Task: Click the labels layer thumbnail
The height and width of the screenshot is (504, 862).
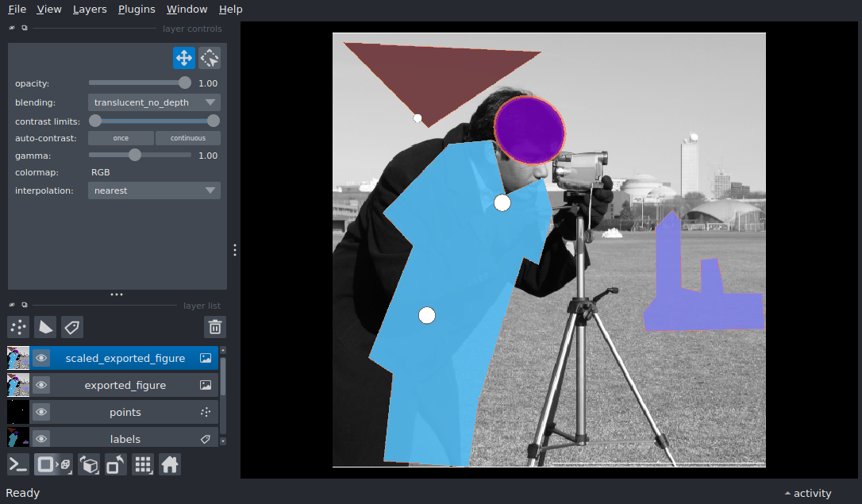Action: 18,437
